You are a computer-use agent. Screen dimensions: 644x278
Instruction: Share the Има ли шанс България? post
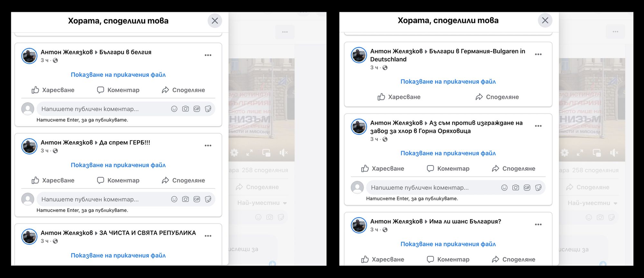[x=514, y=259]
